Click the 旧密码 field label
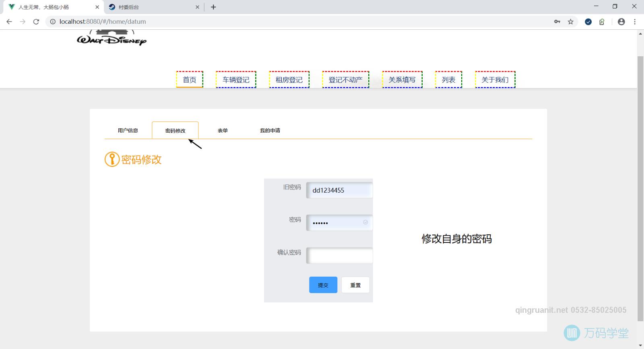This screenshot has width=644, height=349. click(x=292, y=187)
